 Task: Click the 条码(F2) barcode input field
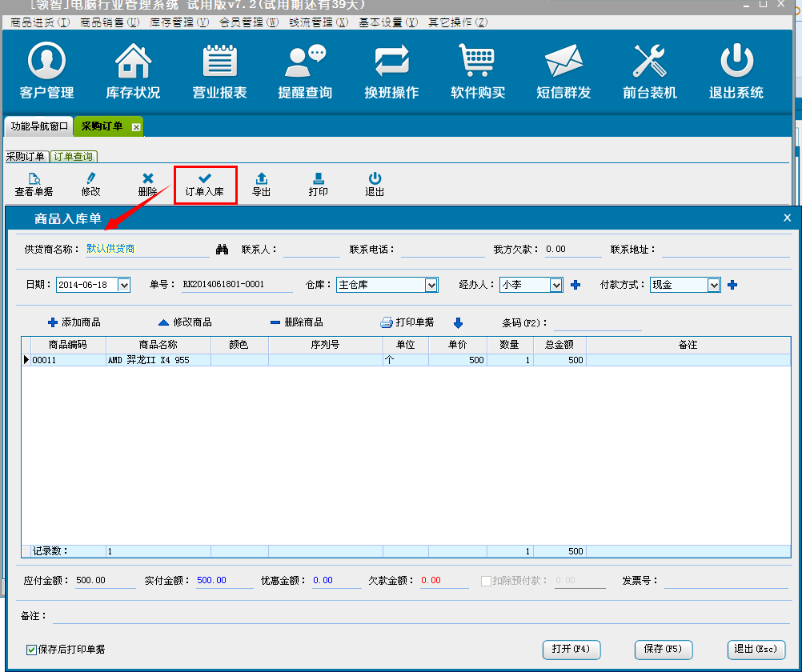[x=597, y=323]
